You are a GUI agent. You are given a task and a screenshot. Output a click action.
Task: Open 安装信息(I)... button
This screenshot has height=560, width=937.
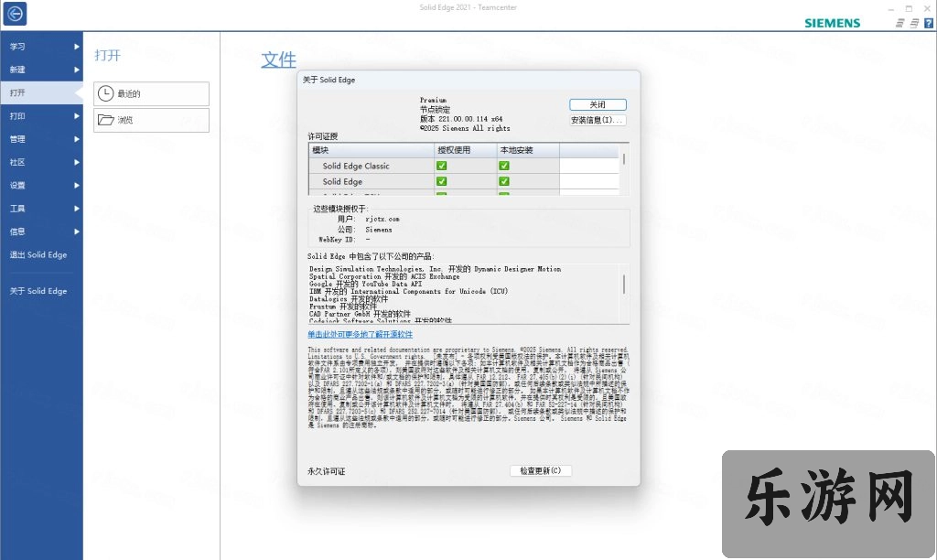598,120
